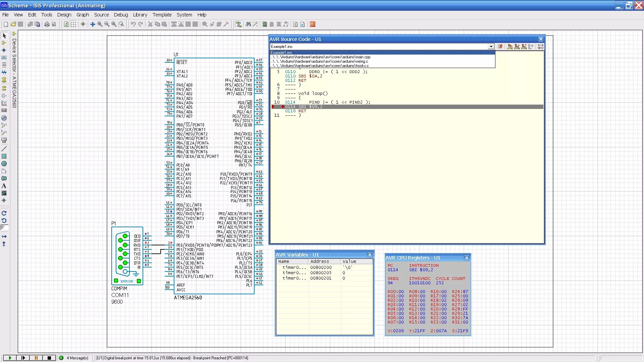Toggle the grid display icon
This screenshot has height=362, width=644.
coord(73,24)
